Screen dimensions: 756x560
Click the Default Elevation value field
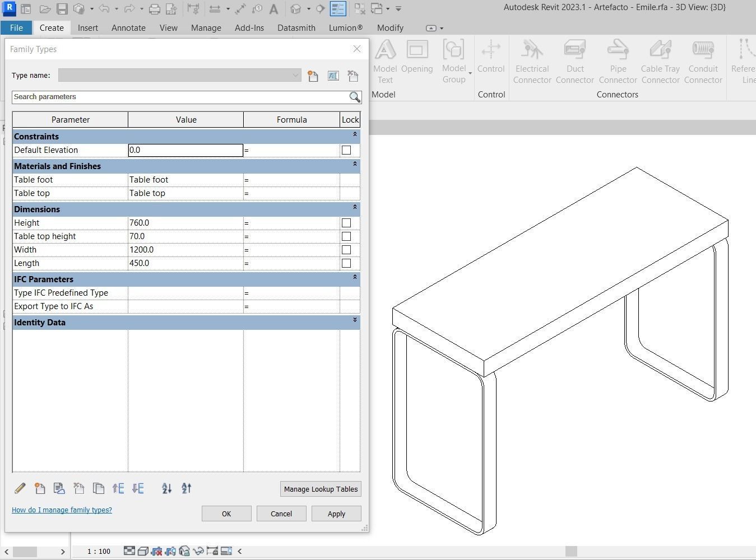(x=185, y=150)
